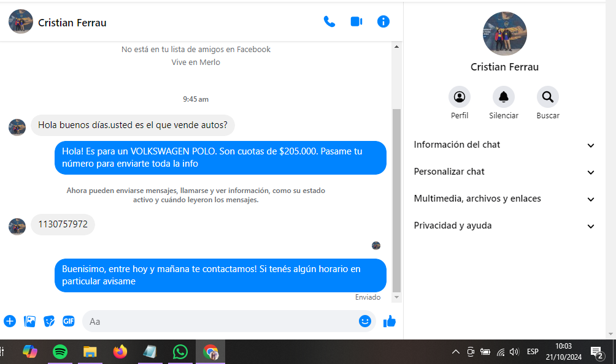Open Spotify from the taskbar
This screenshot has height=364, width=616.
pyautogui.click(x=60, y=352)
